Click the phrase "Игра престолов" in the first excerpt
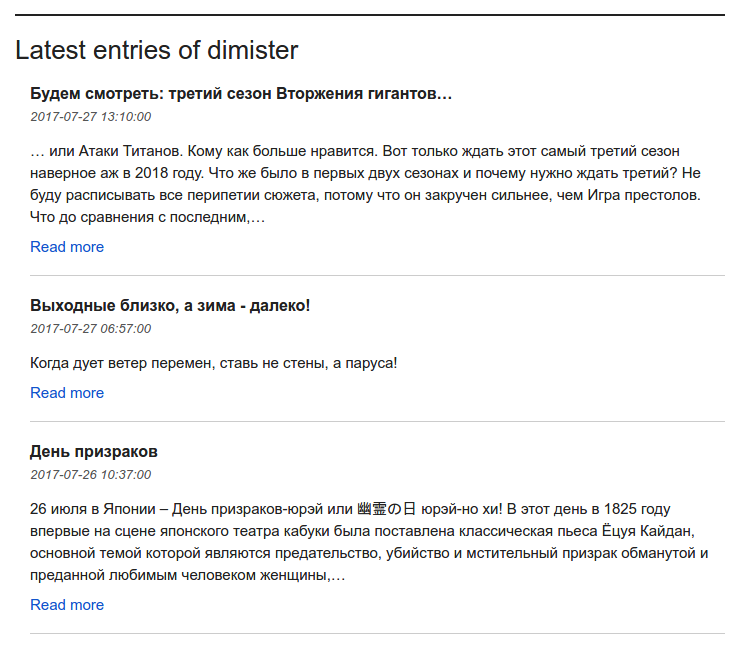 coord(650,195)
